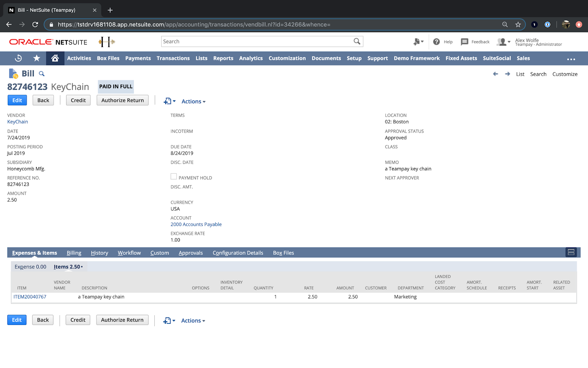Switch to the Billing subtab
The width and height of the screenshot is (588, 368).
click(x=74, y=253)
